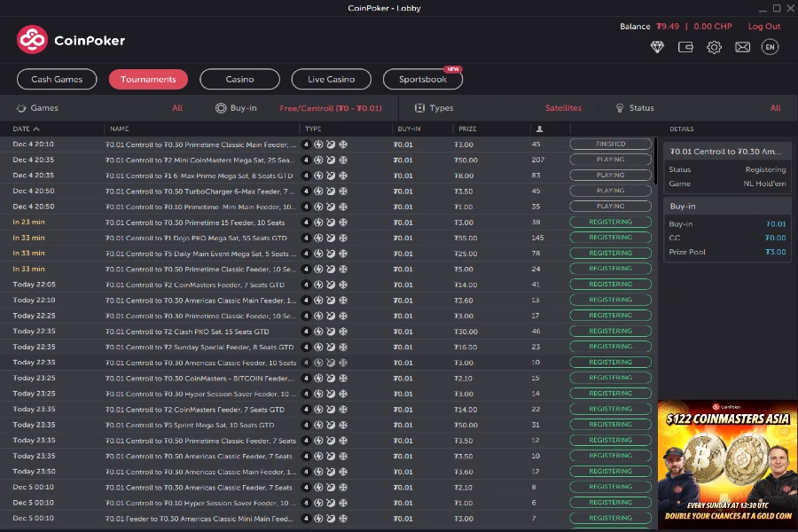This screenshot has width=798, height=532.
Task: Open the settings gear icon
Action: pos(714,46)
